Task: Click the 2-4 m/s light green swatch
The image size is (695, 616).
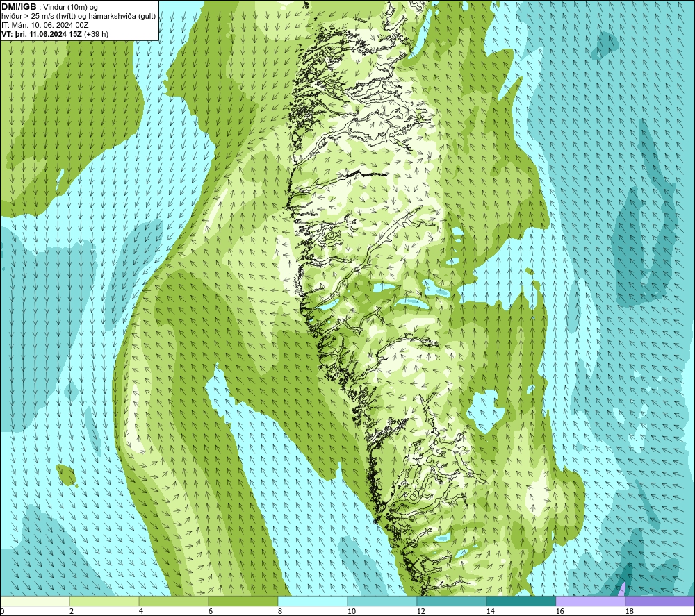Action: coord(104,601)
